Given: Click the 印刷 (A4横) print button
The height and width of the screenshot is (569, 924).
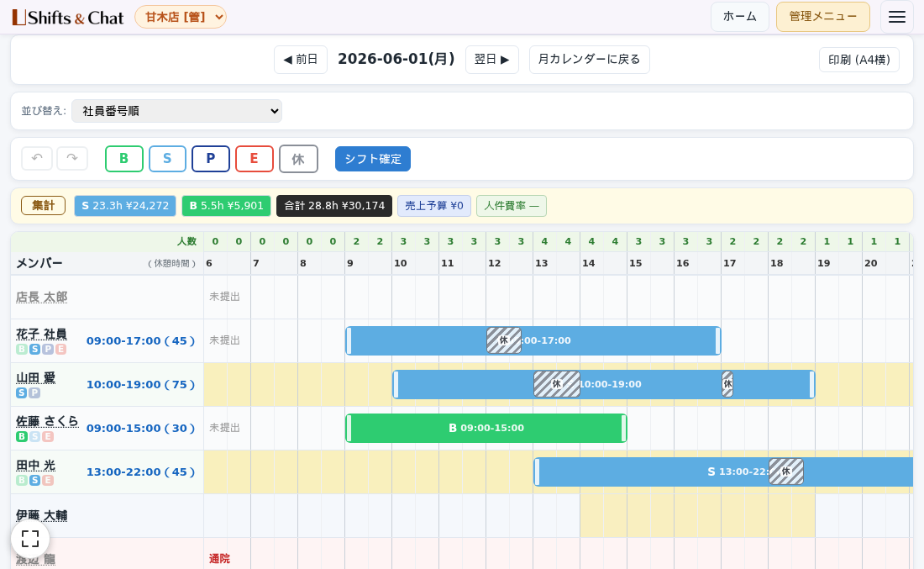Looking at the screenshot, I should tap(859, 60).
